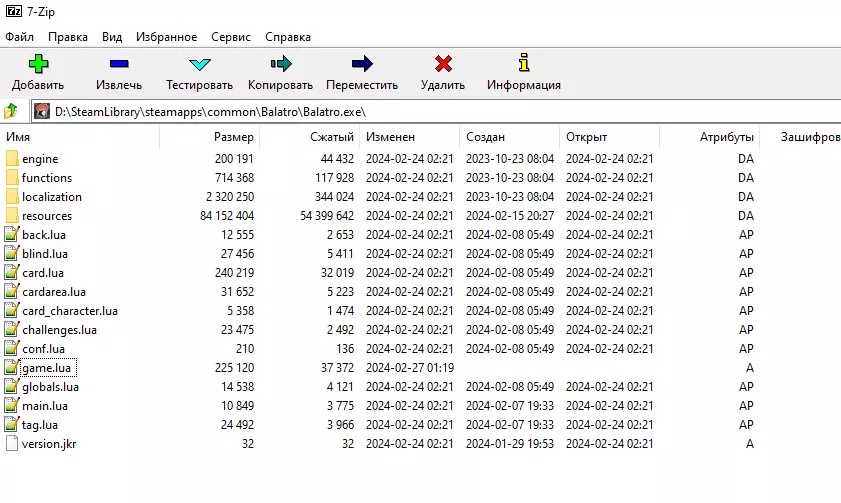Open the Сервис menu
This screenshot has height=503, width=841.
[x=231, y=37]
